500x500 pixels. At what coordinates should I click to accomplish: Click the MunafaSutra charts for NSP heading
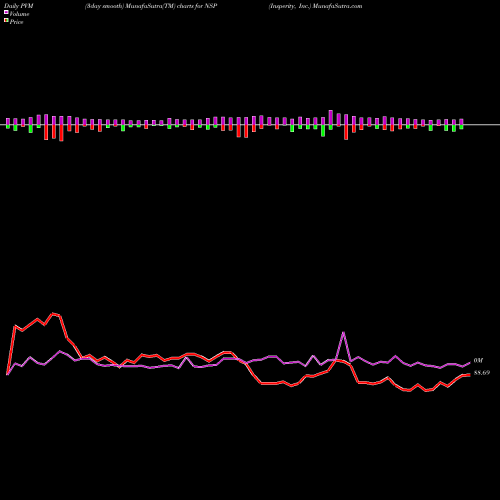[x=151, y=6]
